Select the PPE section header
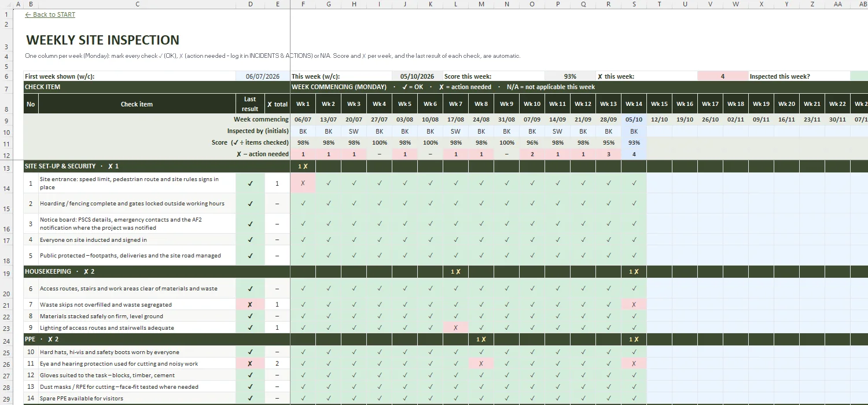This screenshot has width=868, height=405. pyautogui.click(x=157, y=340)
